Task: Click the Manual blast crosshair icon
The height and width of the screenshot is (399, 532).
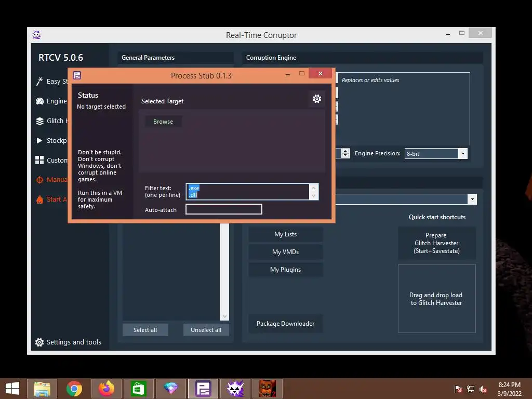Action: click(x=39, y=180)
